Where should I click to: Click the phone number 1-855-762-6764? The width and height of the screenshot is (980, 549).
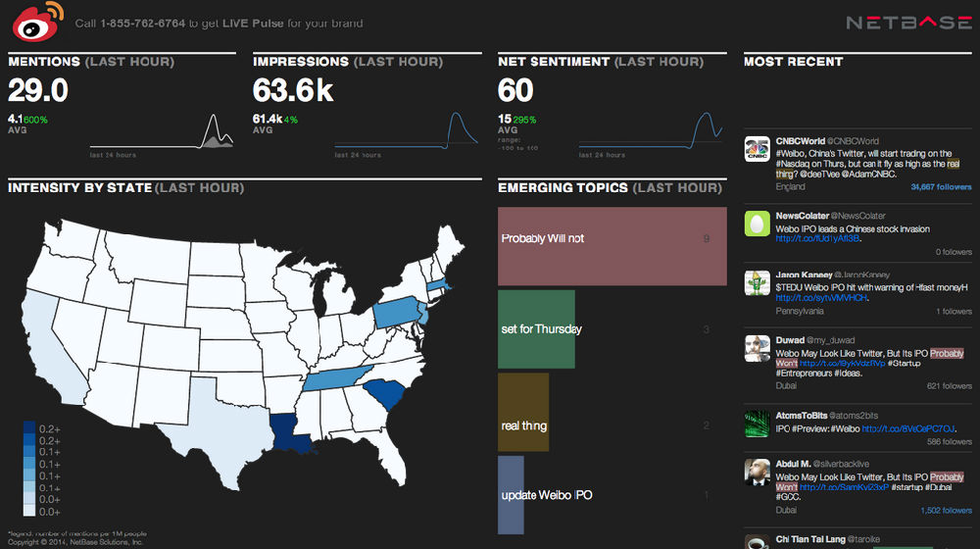click(143, 24)
